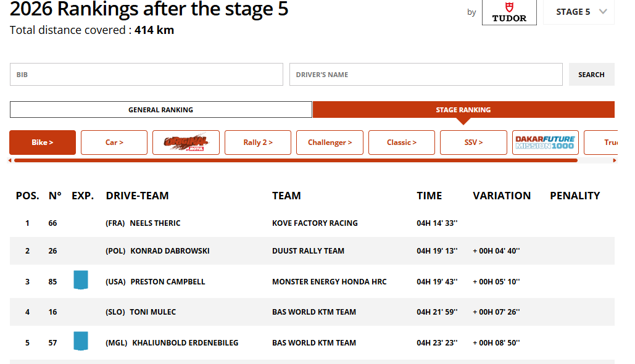The width and height of the screenshot is (635, 364).
Task: Open the Challenger category
Action: point(330,143)
